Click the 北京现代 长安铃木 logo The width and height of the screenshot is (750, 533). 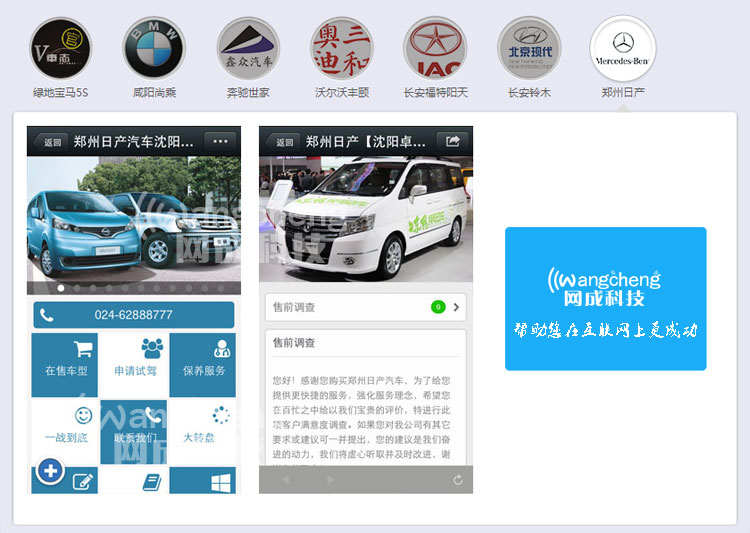(x=529, y=49)
